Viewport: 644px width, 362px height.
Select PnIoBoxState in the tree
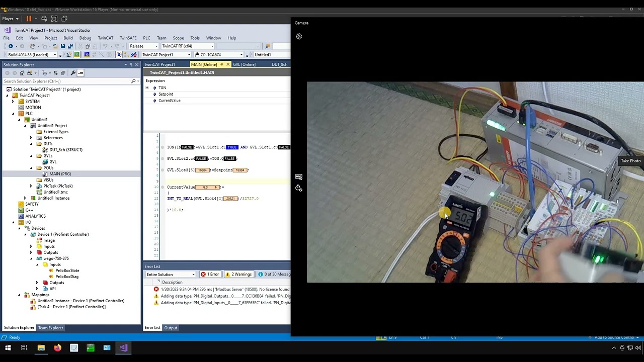coord(67,270)
